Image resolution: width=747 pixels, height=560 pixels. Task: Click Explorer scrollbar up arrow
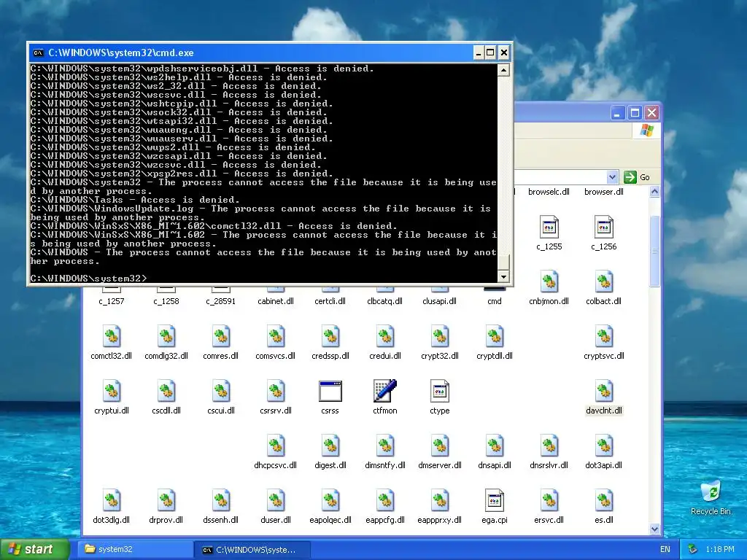(654, 192)
